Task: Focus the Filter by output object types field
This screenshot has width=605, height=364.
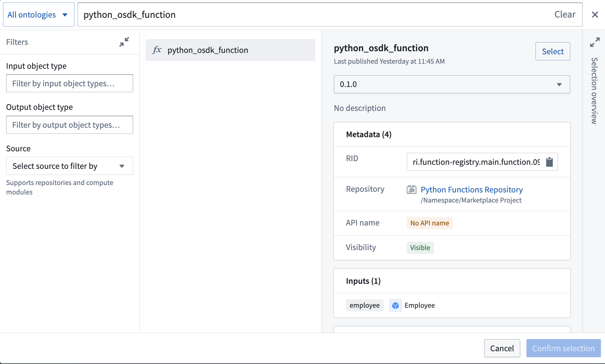Action: pos(69,125)
